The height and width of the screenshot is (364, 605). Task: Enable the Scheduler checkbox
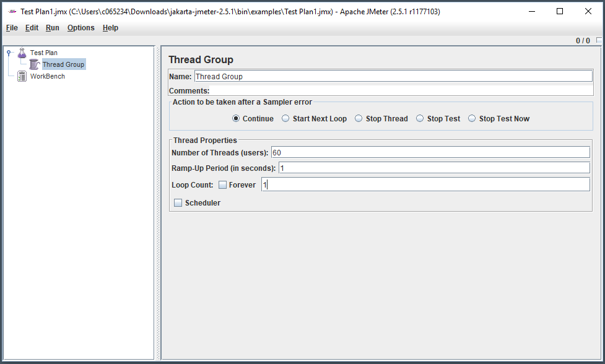[x=178, y=202]
